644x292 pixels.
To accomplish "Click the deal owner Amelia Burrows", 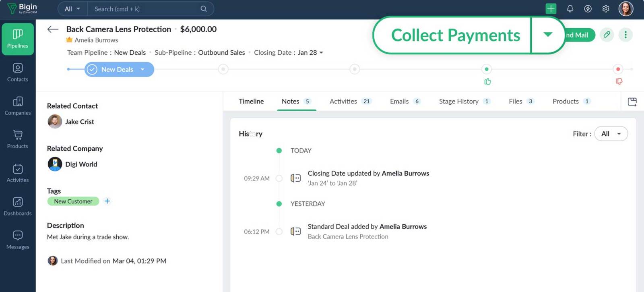I will [96, 40].
